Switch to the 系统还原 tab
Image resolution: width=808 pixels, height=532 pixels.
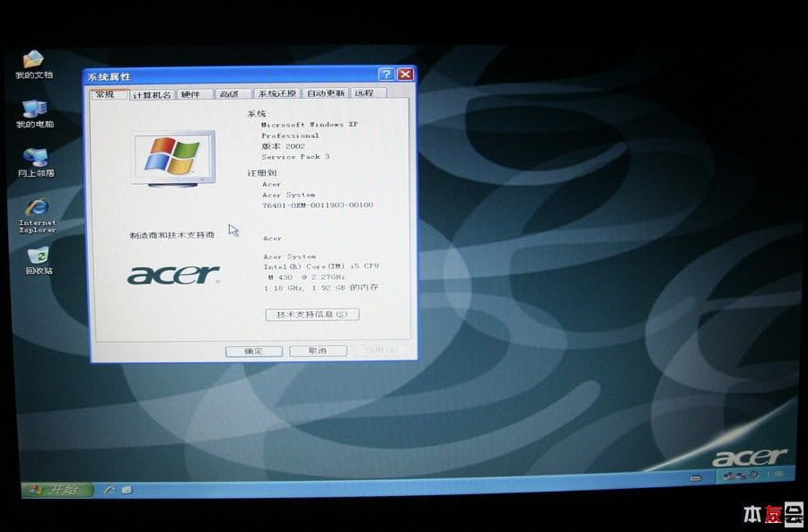[277, 93]
